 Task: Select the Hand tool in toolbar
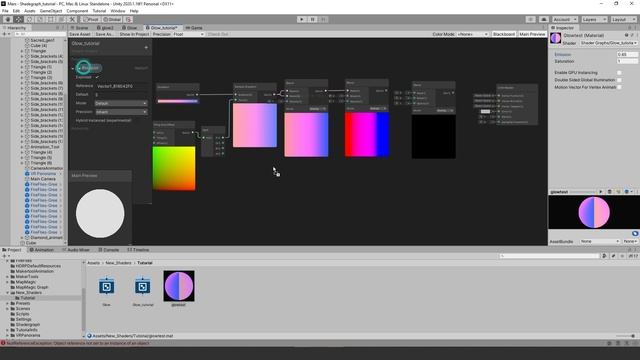coord(8,19)
